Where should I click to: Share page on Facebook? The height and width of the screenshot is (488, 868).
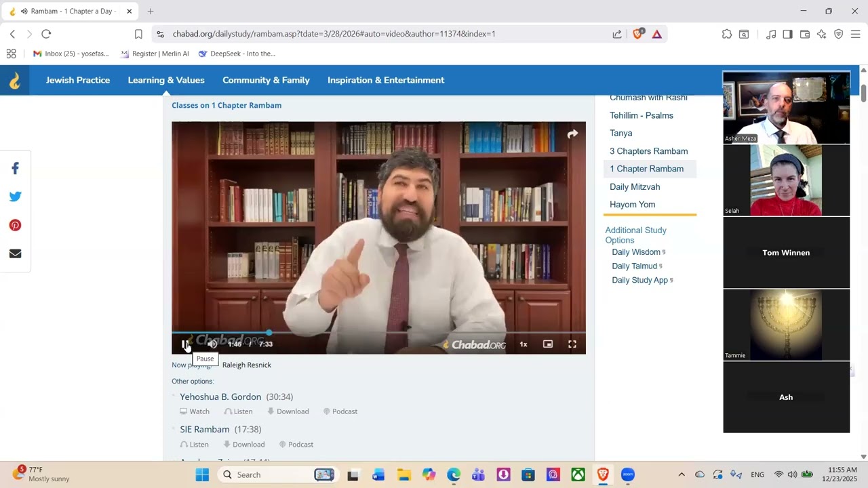tap(15, 168)
